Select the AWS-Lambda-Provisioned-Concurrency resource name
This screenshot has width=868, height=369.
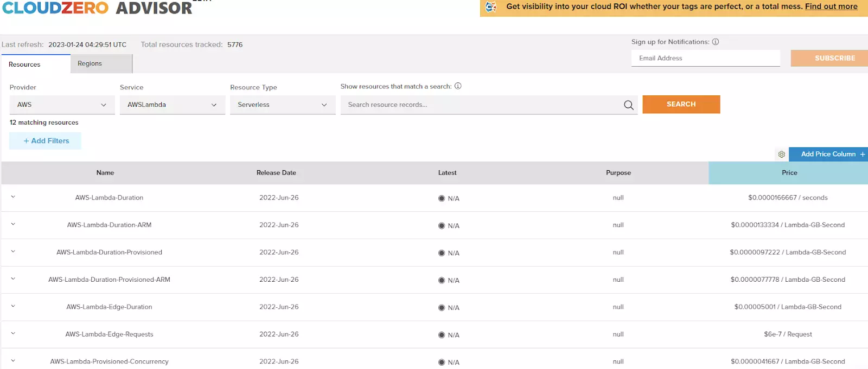point(109,361)
